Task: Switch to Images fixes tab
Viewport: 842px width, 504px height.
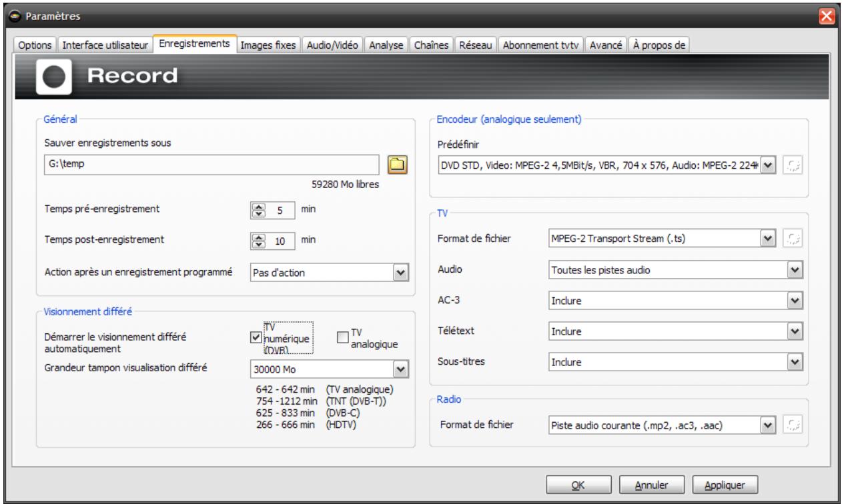Action: pos(270,45)
